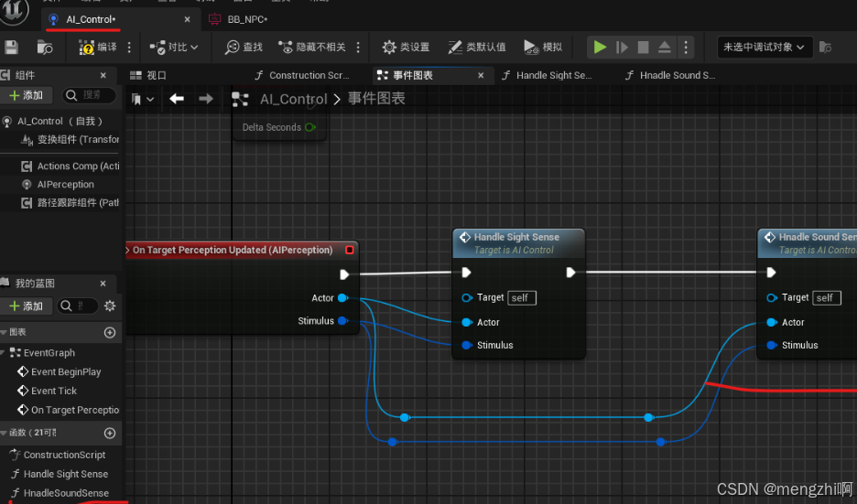The width and height of the screenshot is (857, 504).
Task: Click On Target Perception Updated exec output pin
Action: click(x=344, y=274)
